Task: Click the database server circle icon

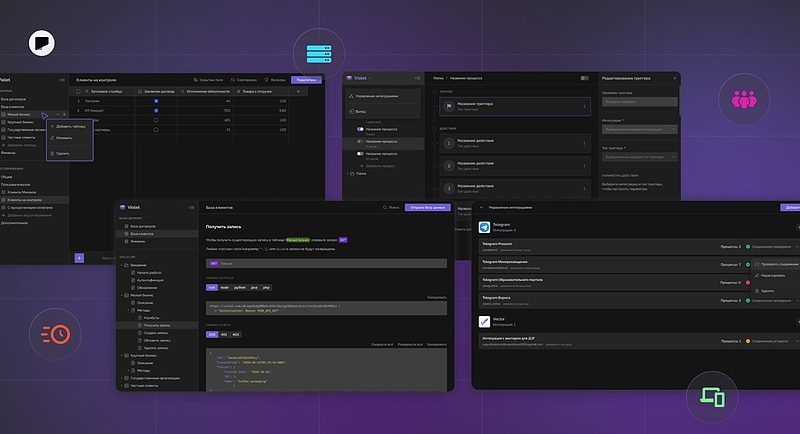Action: [x=314, y=51]
